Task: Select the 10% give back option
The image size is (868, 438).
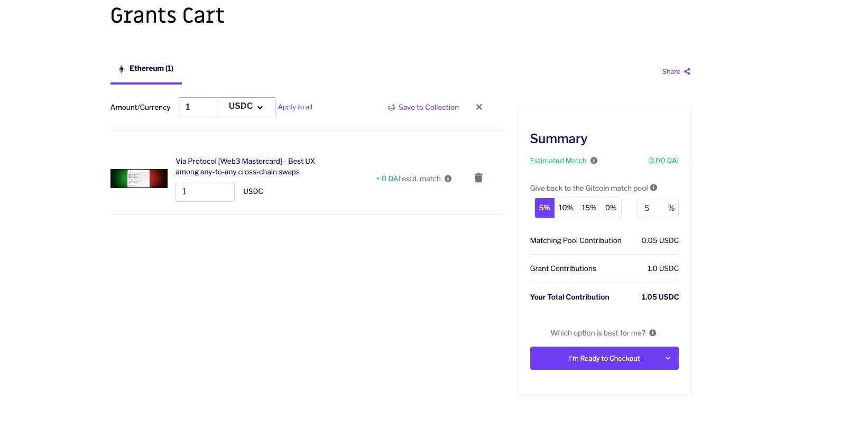Action: [566, 208]
